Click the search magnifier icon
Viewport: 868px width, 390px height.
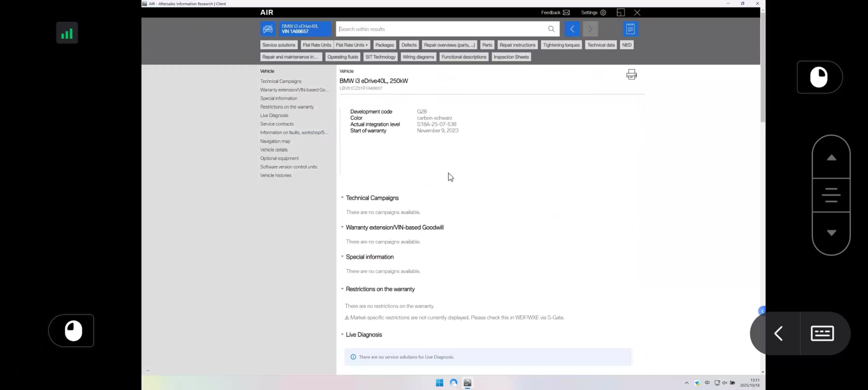551,29
